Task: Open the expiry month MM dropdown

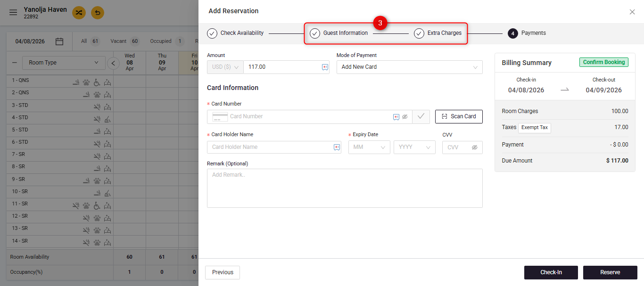Action: click(x=369, y=147)
